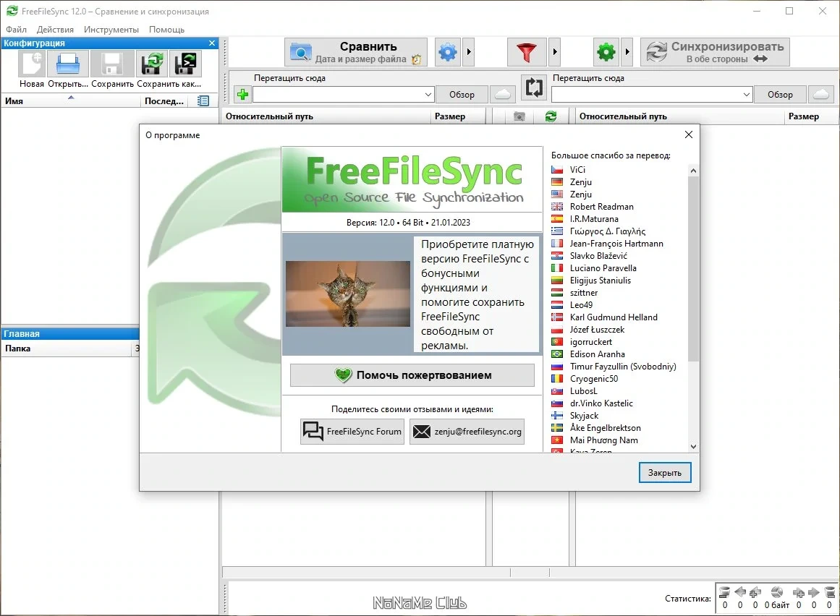Select translator Jean-François Hartmann
Image resolution: width=840 pixels, height=616 pixels.
[616, 244]
